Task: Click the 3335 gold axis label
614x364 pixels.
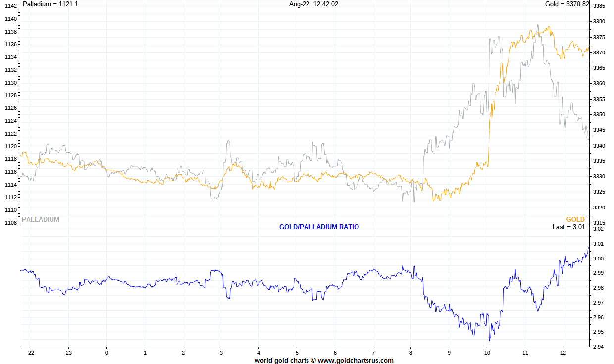Action: [x=599, y=161]
